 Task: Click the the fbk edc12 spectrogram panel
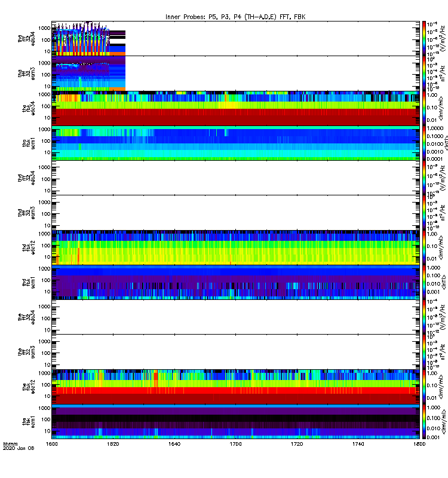tap(235, 387)
